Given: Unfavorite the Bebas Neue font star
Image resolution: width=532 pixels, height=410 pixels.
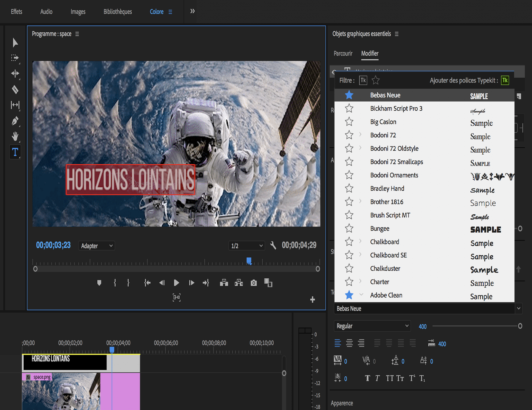Looking at the screenshot, I should point(349,95).
